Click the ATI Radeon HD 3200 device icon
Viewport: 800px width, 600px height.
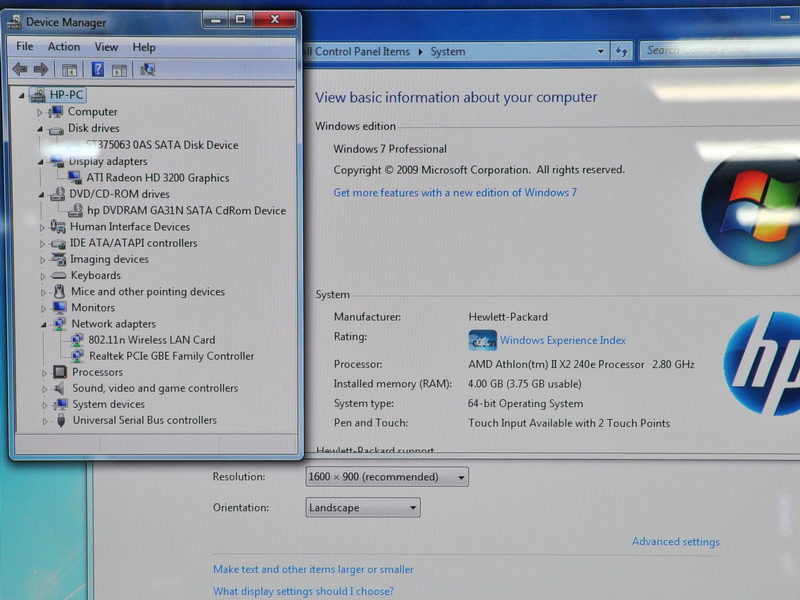pos(74,178)
